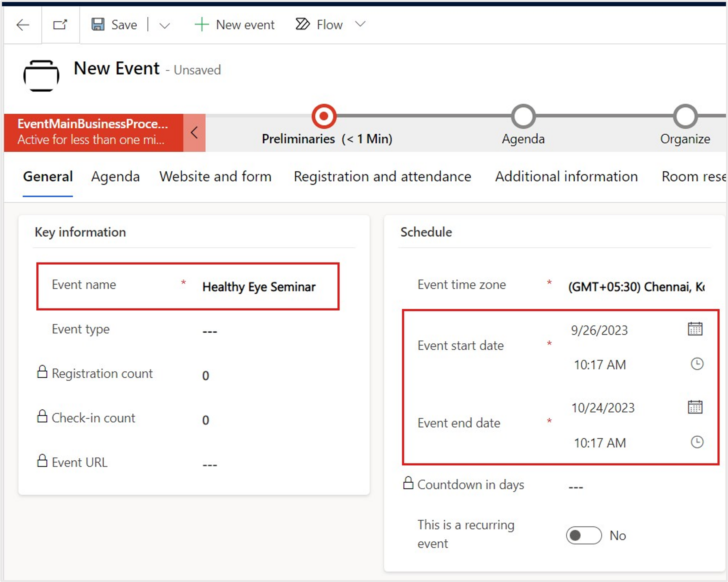Click end date value 10/24/2023
Image resolution: width=728 pixels, height=582 pixels.
[603, 408]
